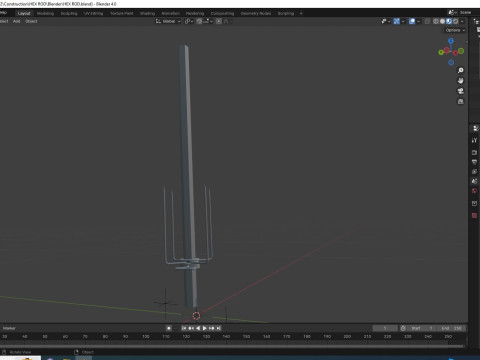Click the Y-labeled green axis handle on the gizmo

coord(441,52)
